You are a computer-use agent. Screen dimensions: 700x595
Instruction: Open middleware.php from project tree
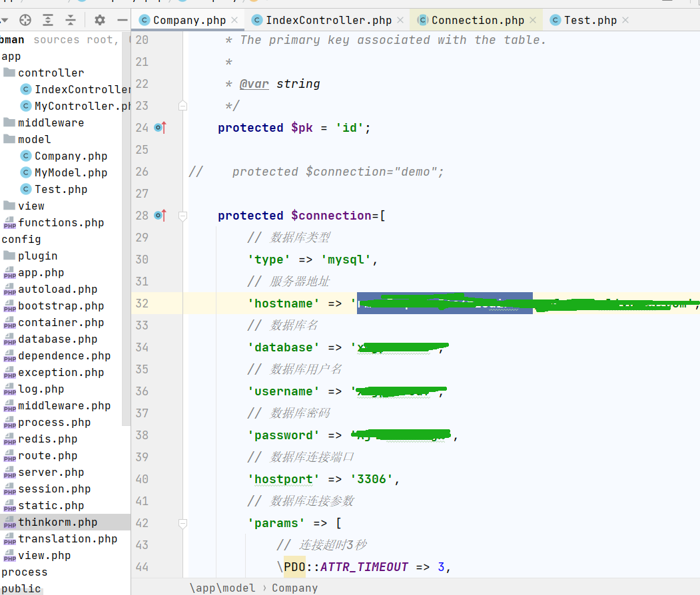click(x=65, y=405)
